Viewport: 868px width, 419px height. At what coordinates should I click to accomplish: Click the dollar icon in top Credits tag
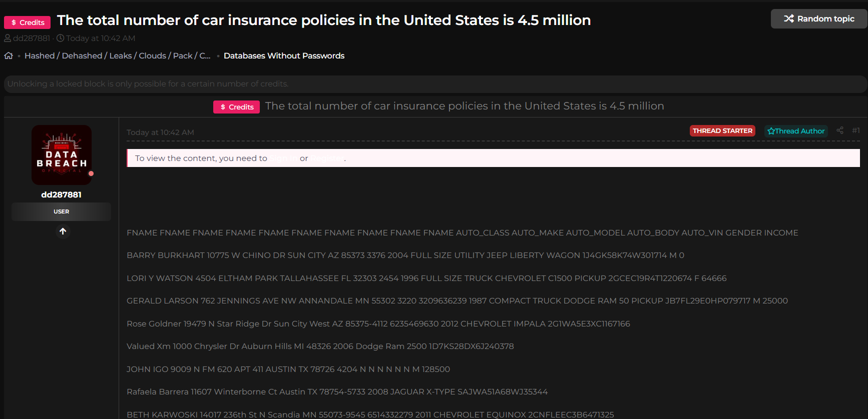14,22
